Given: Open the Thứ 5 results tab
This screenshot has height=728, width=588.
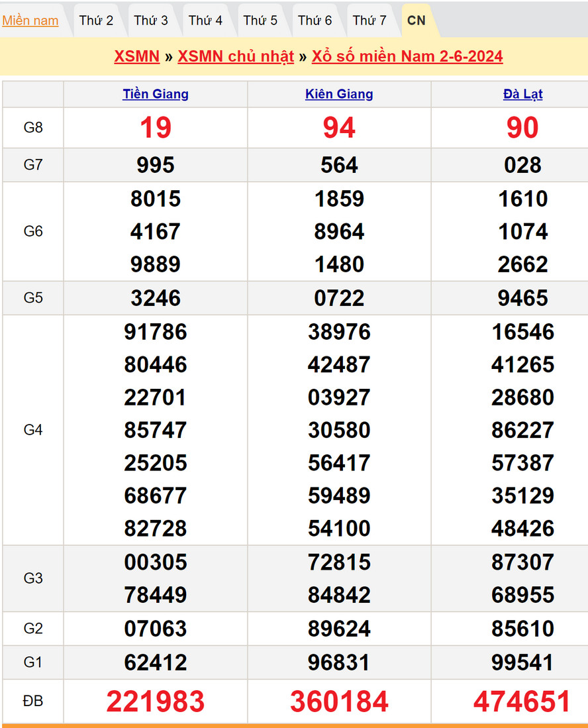Looking at the screenshot, I should [x=260, y=21].
